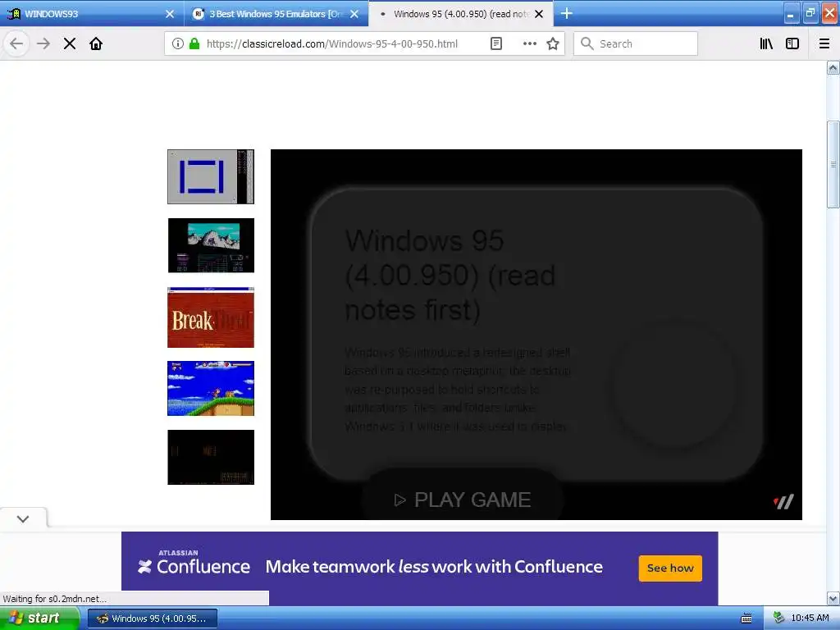
Task: Click the vertical scrollbar thumb
Action: [x=833, y=164]
